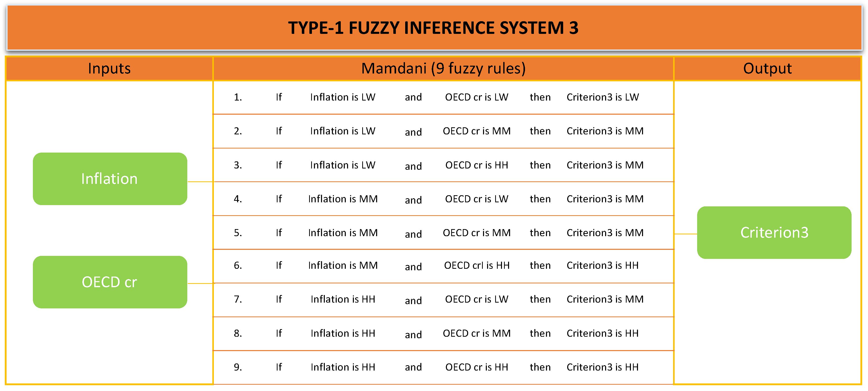Click "Inflation is MM" in rule 4
Screen dimensions: 868x391
343,199
